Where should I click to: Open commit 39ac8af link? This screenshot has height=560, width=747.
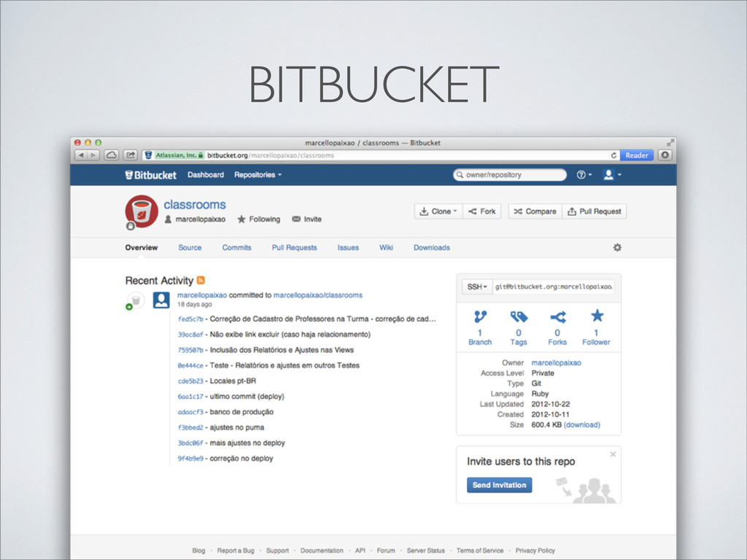190,335
